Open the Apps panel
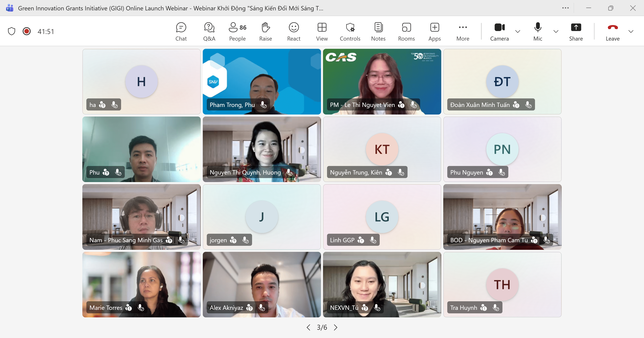 (435, 32)
